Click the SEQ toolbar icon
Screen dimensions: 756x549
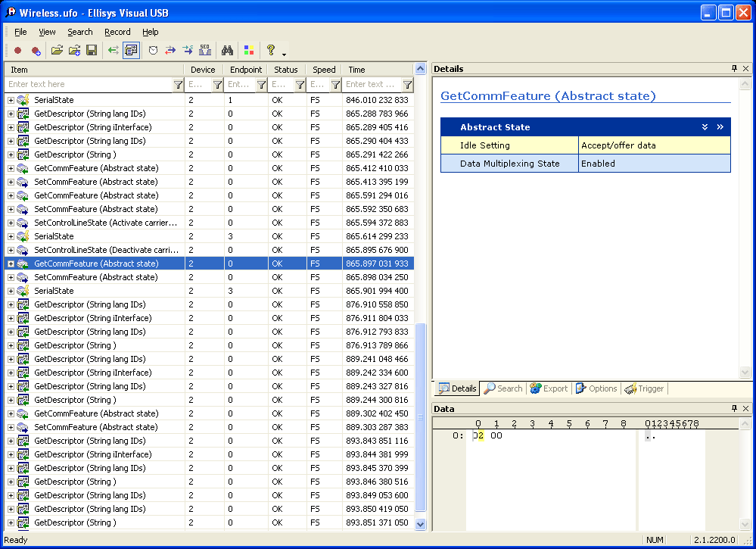tap(204, 51)
